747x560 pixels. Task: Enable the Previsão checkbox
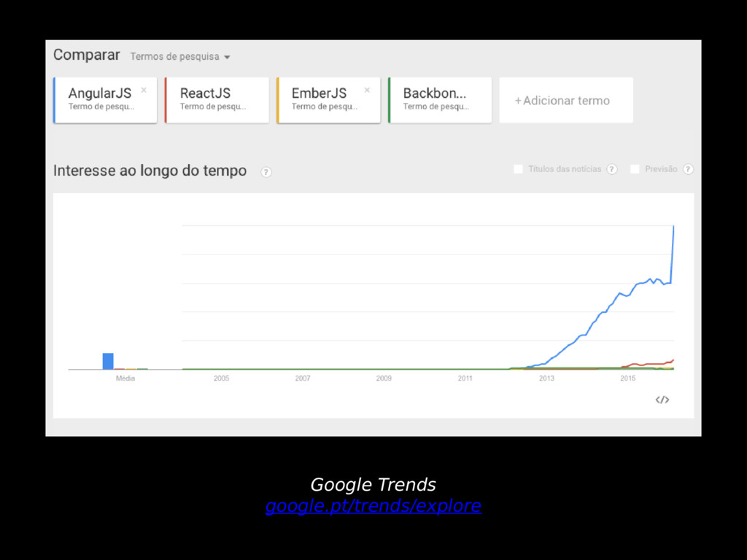(635, 169)
